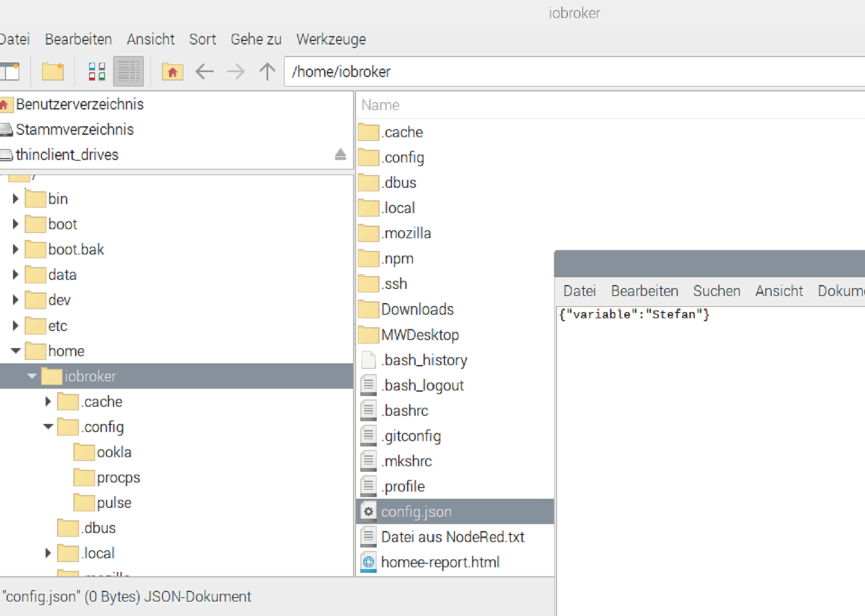Screen dimensions: 865x616
Task: Click the .bash_logout file icon
Action: (369, 385)
